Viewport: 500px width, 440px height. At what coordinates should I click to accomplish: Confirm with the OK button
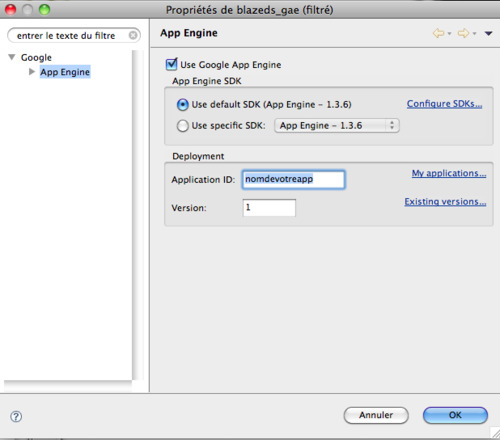tap(455, 415)
